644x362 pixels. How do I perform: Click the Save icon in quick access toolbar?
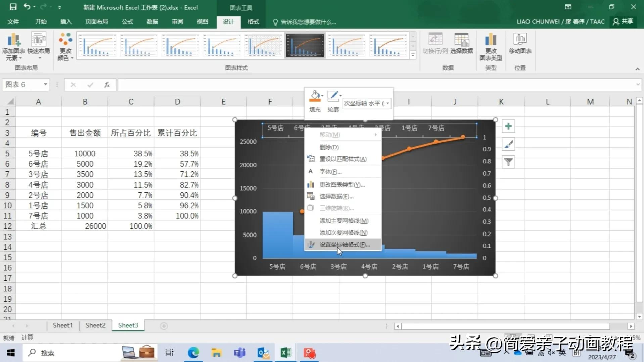pos(13,7)
